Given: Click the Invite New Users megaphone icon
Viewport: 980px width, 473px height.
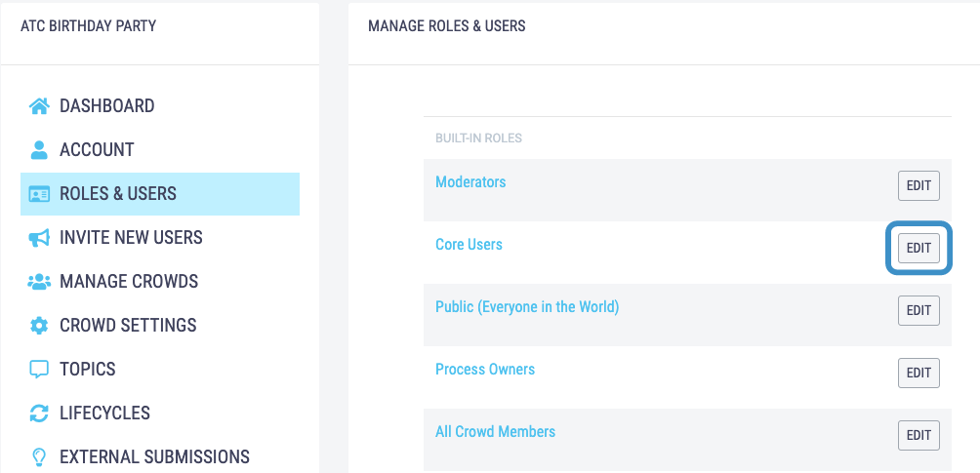Looking at the screenshot, I should (x=39, y=238).
